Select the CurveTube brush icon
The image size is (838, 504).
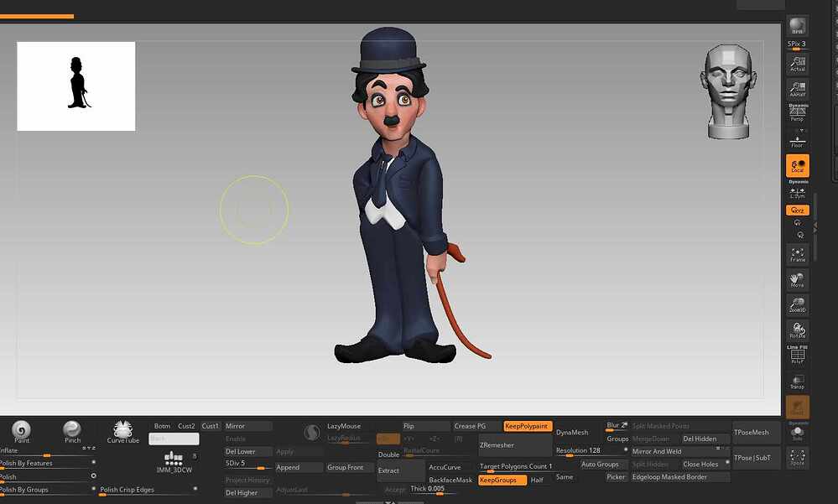[x=123, y=432]
